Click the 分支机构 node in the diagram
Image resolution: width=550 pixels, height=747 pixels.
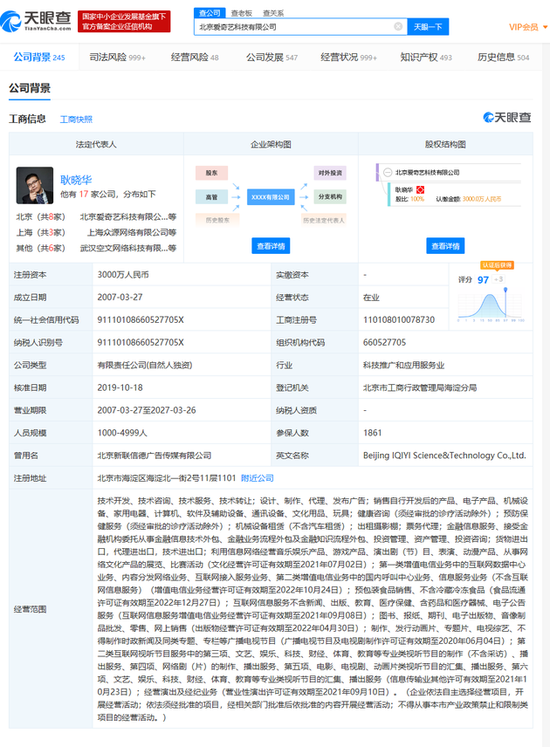pos(330,197)
